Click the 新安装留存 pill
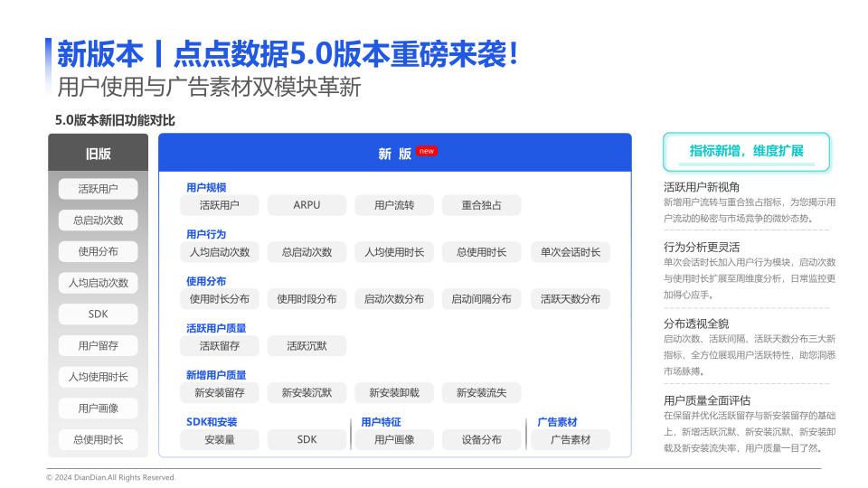 [x=219, y=393]
